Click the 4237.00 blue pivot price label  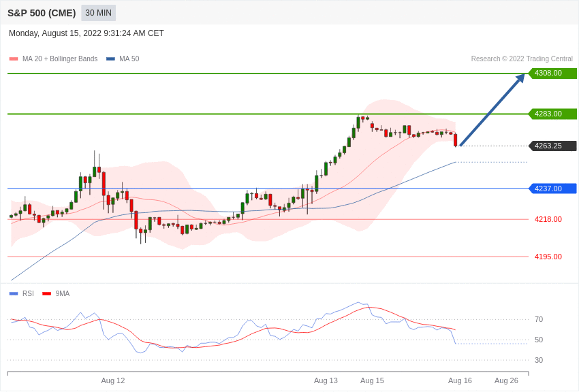(x=553, y=189)
